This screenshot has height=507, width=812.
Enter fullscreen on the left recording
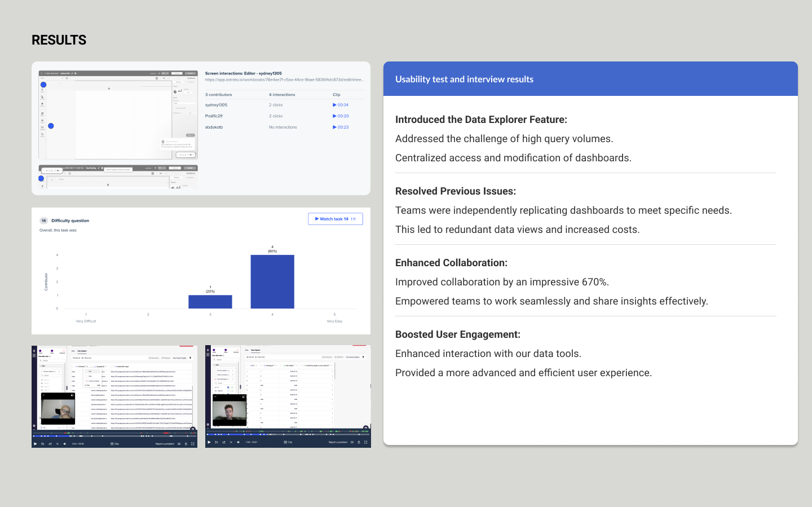[193, 444]
